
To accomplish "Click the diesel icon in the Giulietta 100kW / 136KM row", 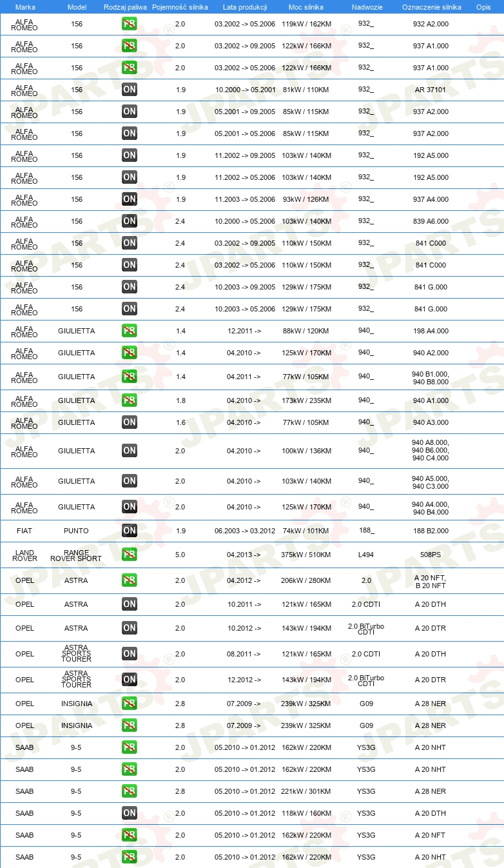I will coord(130,451).
